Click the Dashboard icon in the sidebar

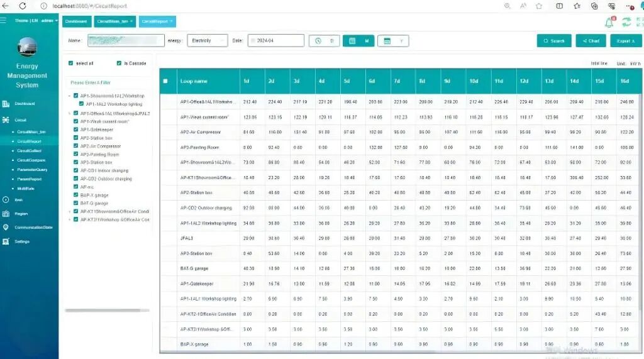click(6, 104)
